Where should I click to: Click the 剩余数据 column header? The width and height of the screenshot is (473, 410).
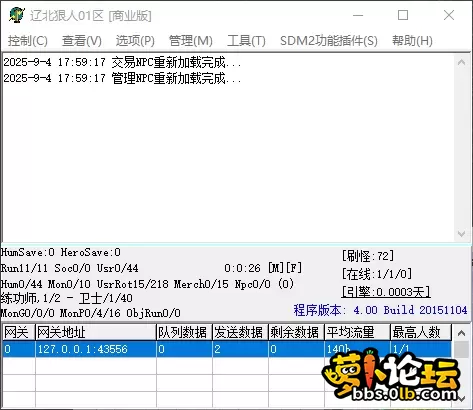296,332
